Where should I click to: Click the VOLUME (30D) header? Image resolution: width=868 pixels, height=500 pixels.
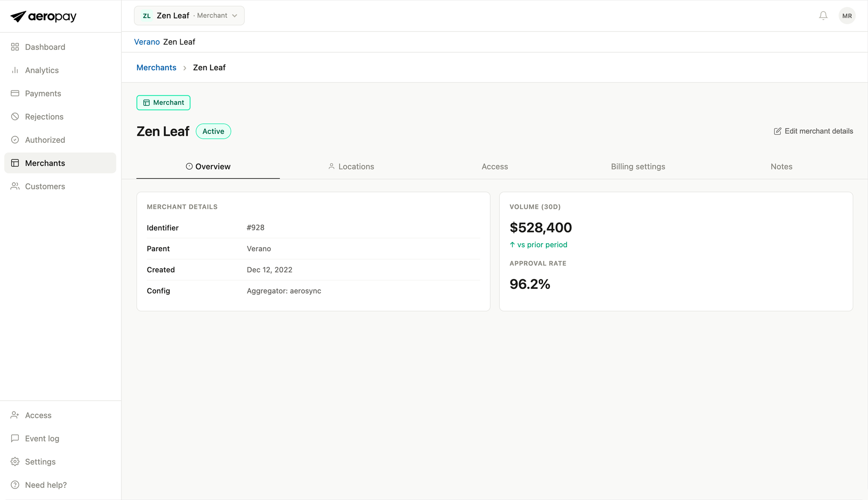(x=535, y=207)
